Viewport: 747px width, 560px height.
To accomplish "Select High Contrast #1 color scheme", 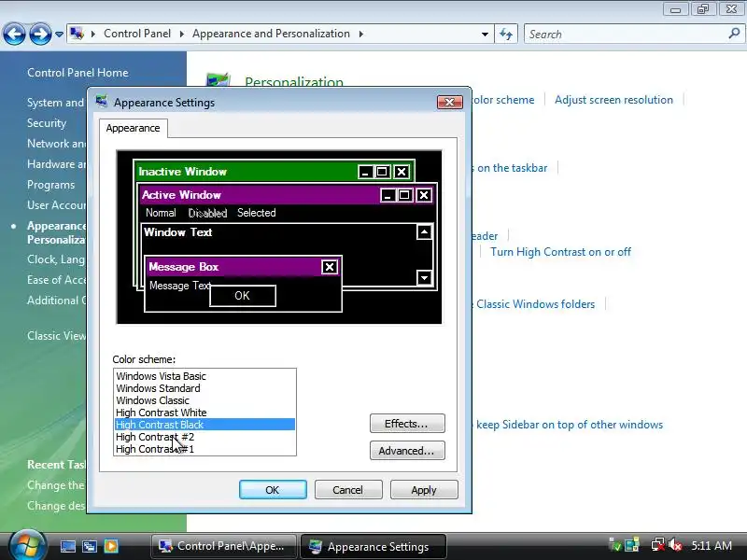I will (x=204, y=449).
